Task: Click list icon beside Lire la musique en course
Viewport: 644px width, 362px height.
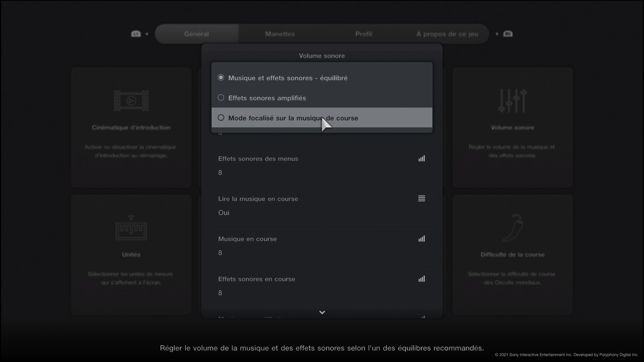Action: (422, 198)
